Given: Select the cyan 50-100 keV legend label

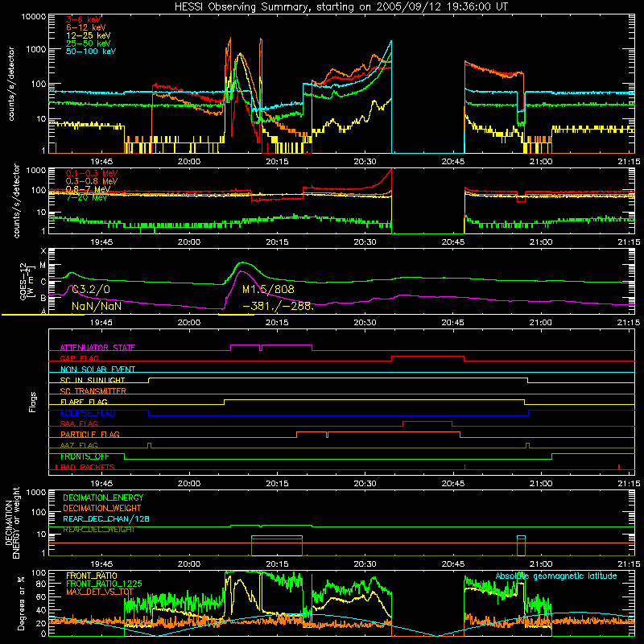Looking at the screenshot, I should coord(91,51).
